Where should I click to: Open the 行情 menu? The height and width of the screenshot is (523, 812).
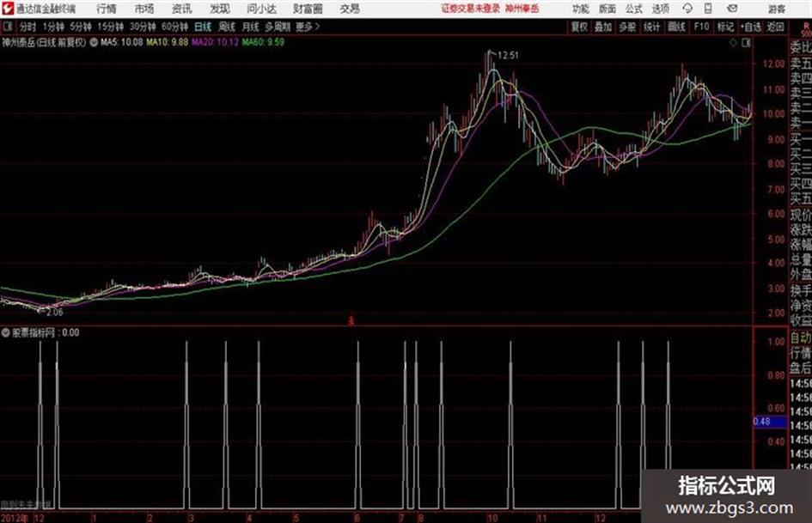pos(107,9)
